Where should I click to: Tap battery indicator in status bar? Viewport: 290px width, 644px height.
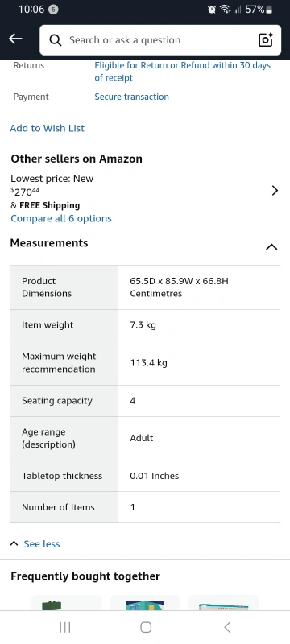point(270,10)
